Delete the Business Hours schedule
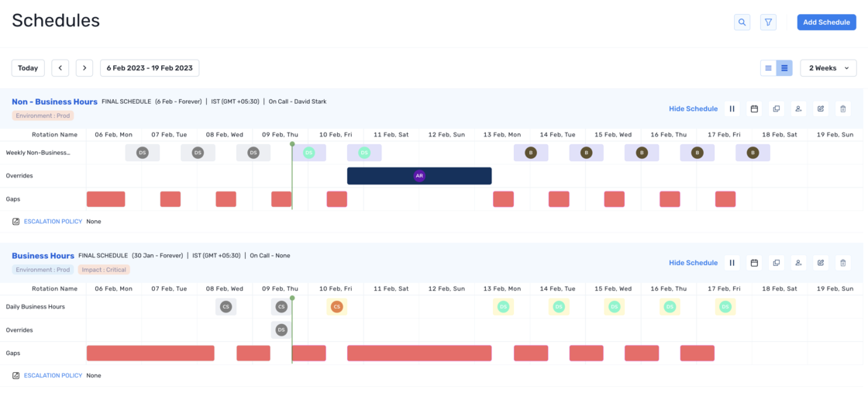Screen dimensions: 868x393 coord(842,263)
